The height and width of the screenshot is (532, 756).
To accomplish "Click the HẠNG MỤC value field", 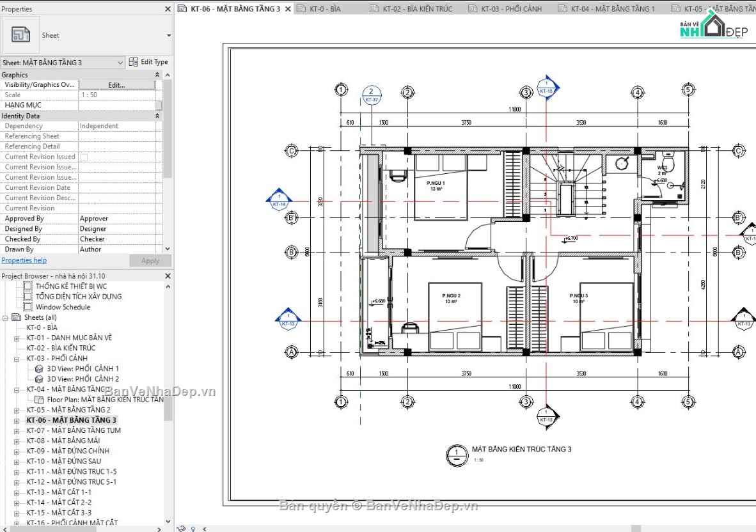I will (116, 105).
